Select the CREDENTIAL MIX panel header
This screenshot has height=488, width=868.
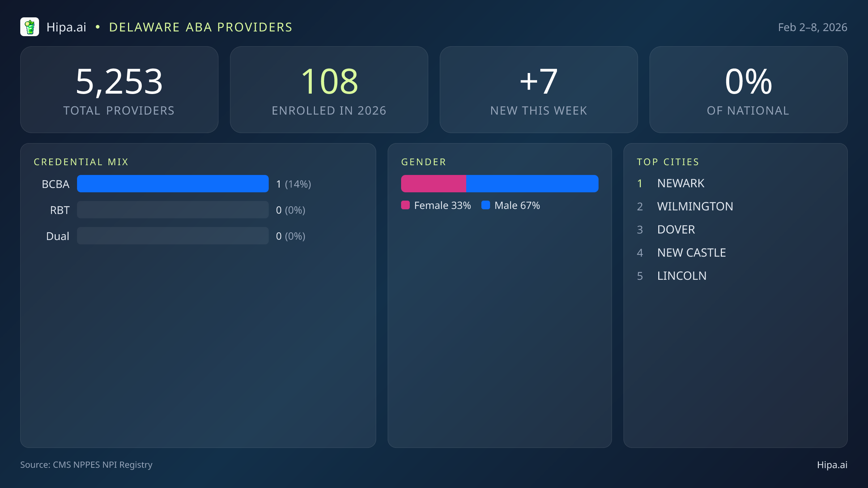coord(81,162)
